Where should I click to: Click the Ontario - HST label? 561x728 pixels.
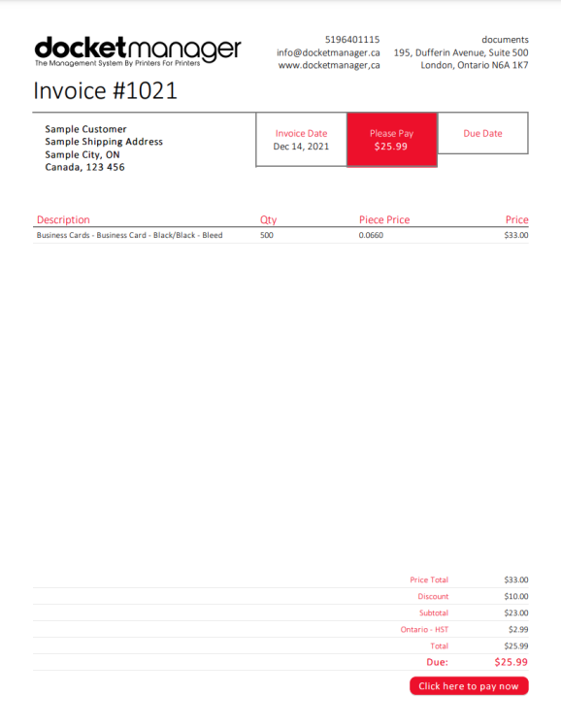tap(424, 629)
